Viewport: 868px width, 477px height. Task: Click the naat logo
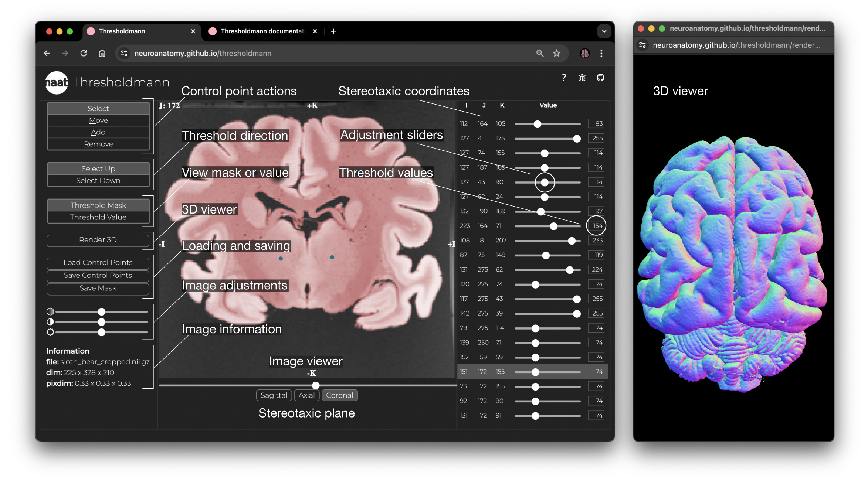pyautogui.click(x=57, y=82)
